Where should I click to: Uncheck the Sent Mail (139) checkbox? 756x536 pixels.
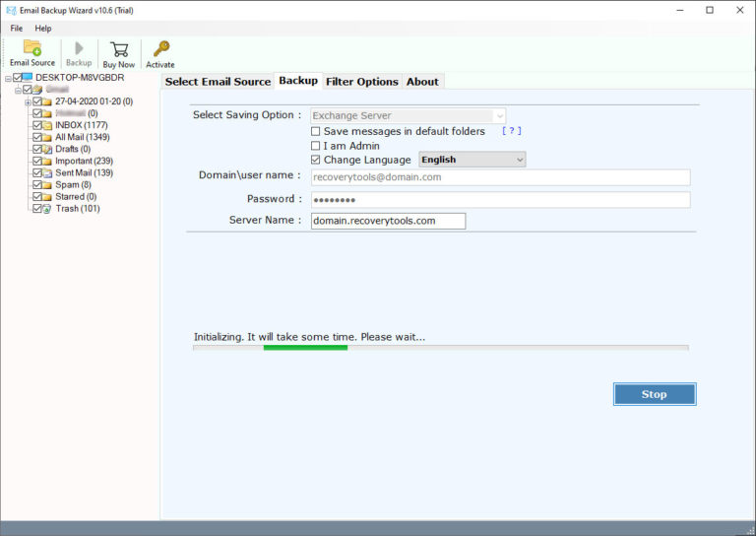[x=37, y=172]
